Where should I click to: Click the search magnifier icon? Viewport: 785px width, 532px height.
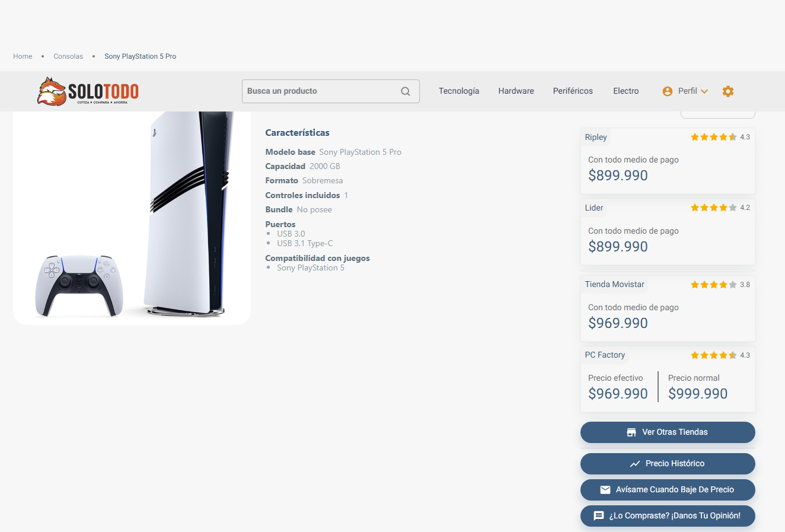coord(406,91)
